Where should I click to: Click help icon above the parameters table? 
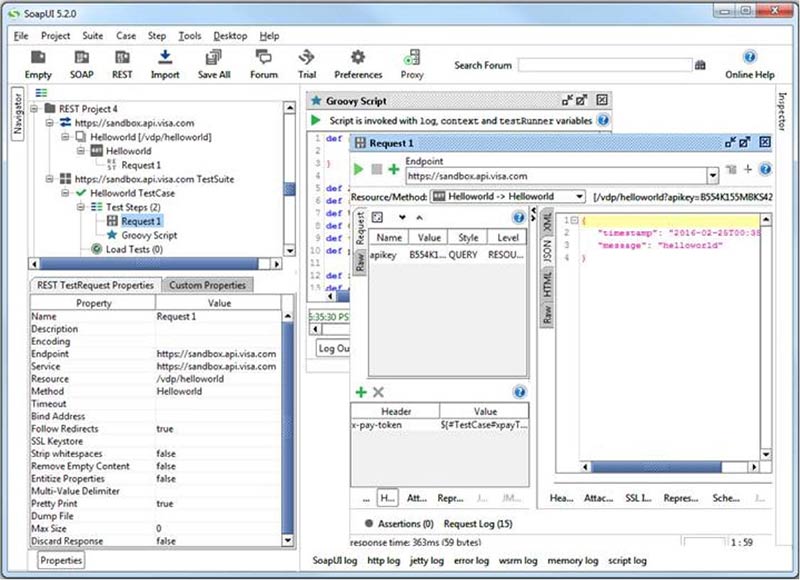(x=518, y=218)
